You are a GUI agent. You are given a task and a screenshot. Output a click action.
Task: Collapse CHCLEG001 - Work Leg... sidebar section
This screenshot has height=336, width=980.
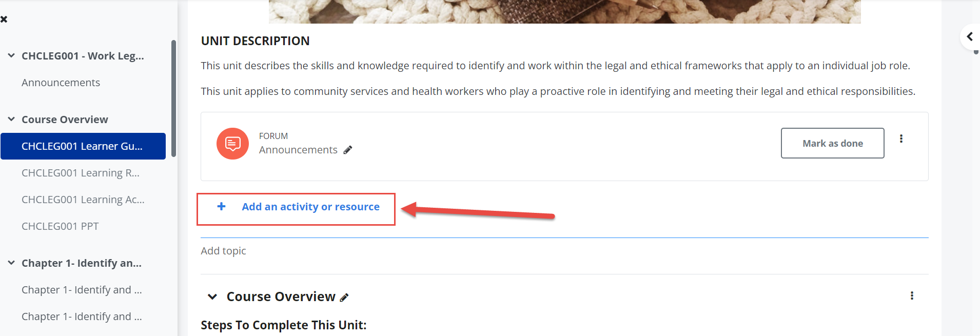11,55
